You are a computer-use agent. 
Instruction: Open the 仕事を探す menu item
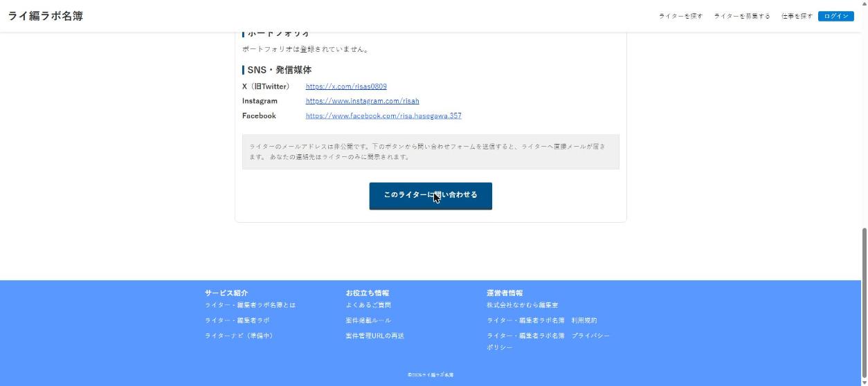click(797, 16)
